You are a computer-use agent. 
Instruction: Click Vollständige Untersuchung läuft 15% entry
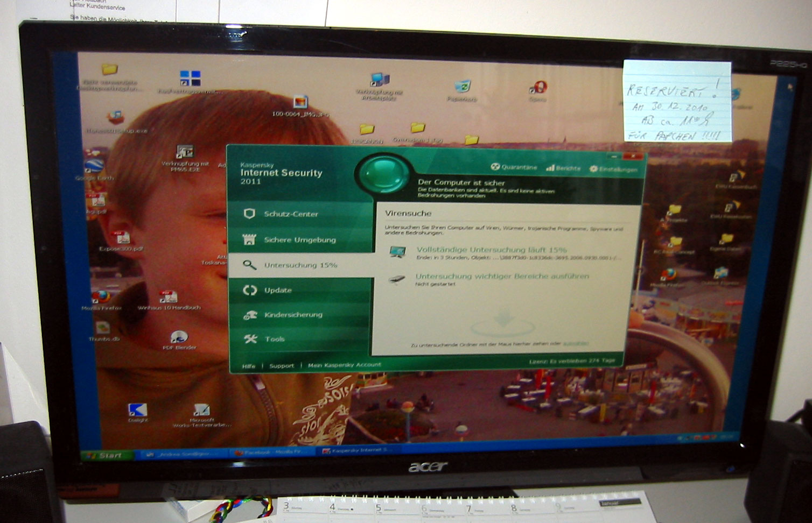click(x=492, y=250)
